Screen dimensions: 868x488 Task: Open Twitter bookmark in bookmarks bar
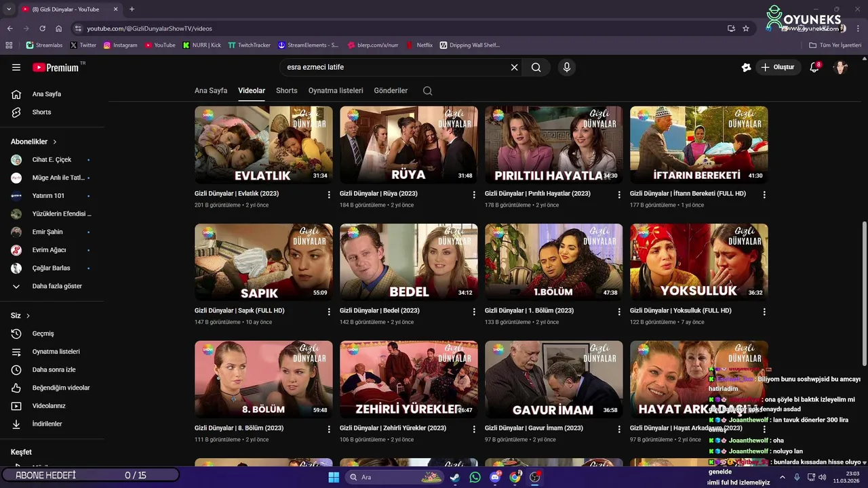(83, 45)
